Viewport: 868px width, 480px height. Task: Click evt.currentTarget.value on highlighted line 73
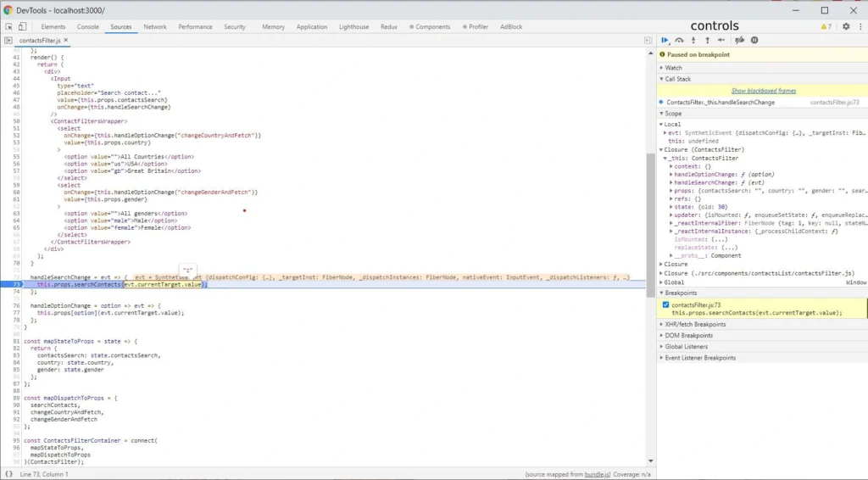162,285
